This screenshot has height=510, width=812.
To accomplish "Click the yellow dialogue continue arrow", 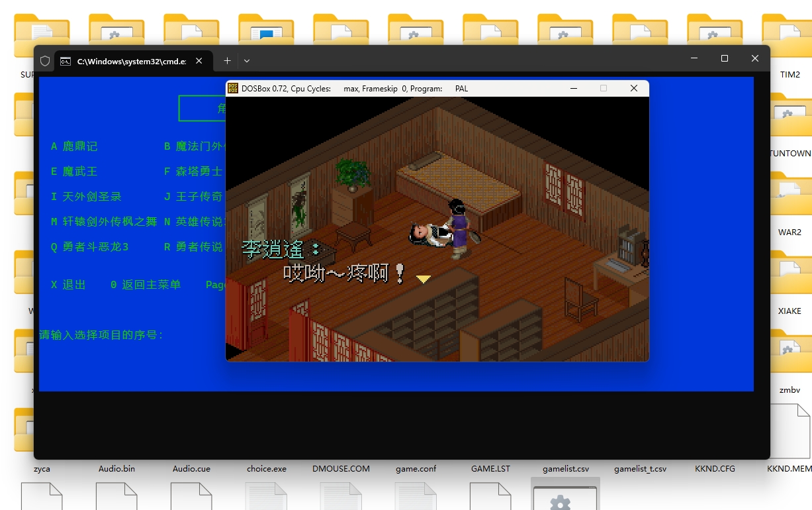I will pos(424,280).
